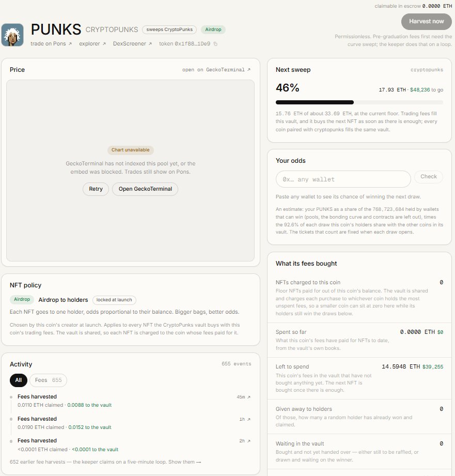
Task: Click the 46% sweep progress value
Action: coord(287,88)
